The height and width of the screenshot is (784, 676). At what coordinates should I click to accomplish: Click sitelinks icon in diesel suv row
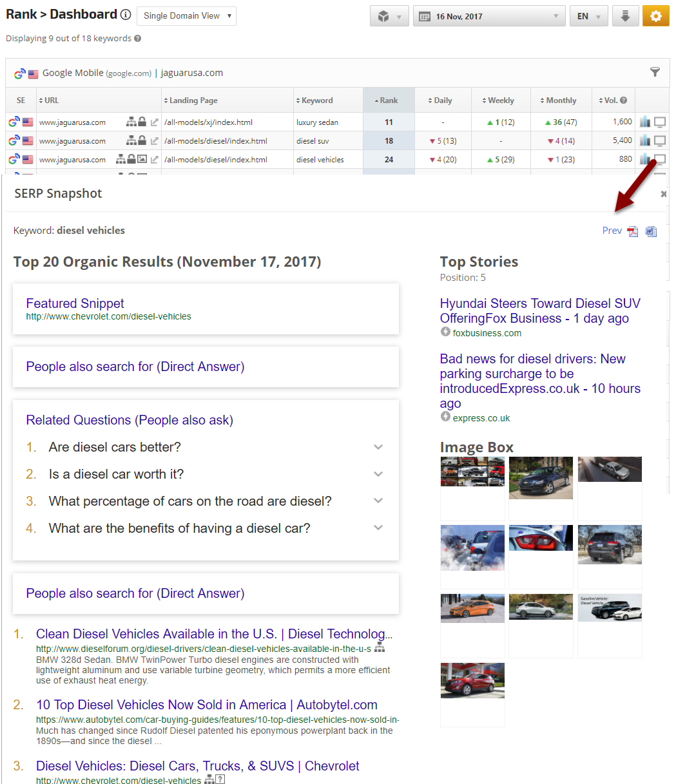coord(131,140)
